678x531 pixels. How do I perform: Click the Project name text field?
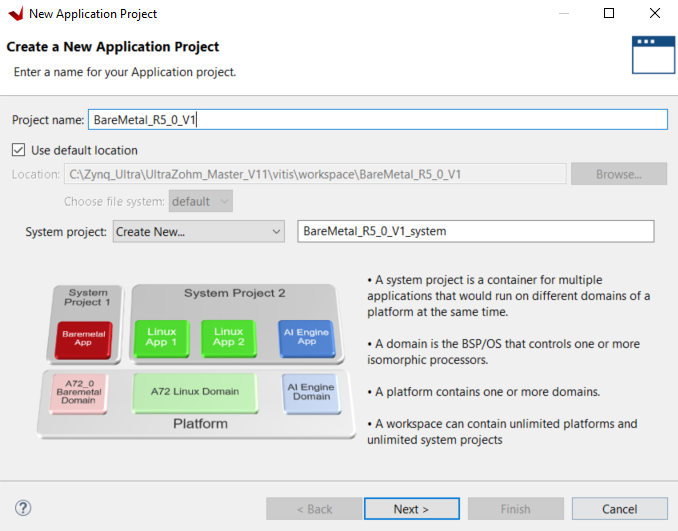point(377,120)
